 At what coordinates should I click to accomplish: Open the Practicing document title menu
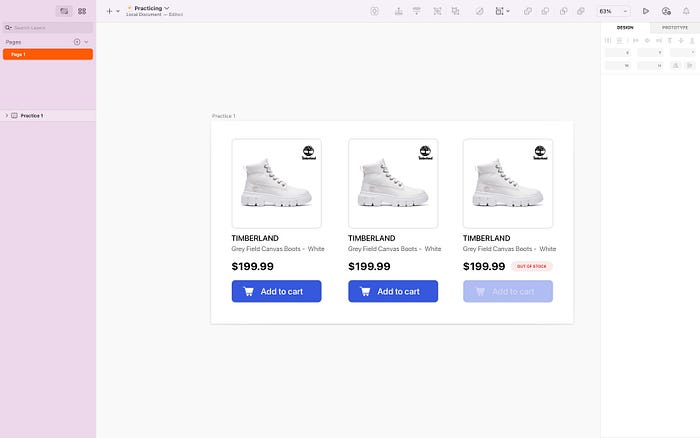click(152, 8)
